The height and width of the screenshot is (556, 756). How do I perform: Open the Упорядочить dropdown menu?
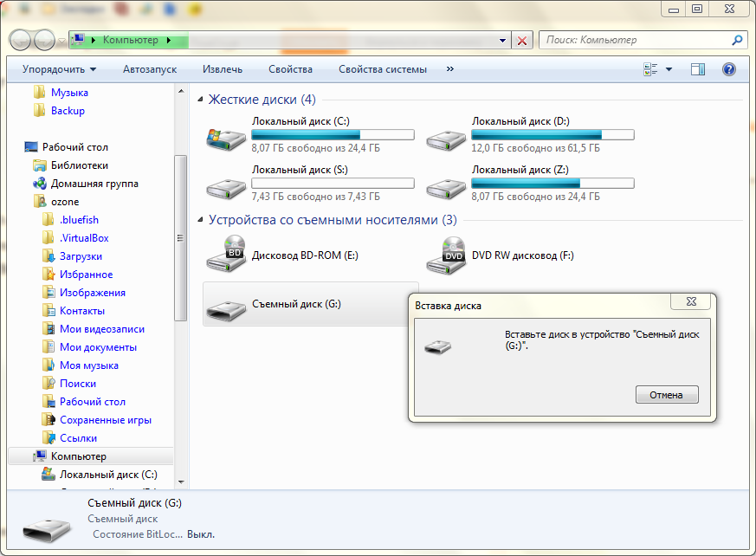click(x=59, y=69)
